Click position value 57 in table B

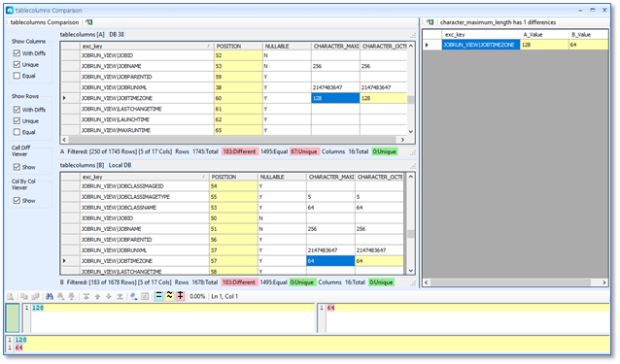coord(233,261)
